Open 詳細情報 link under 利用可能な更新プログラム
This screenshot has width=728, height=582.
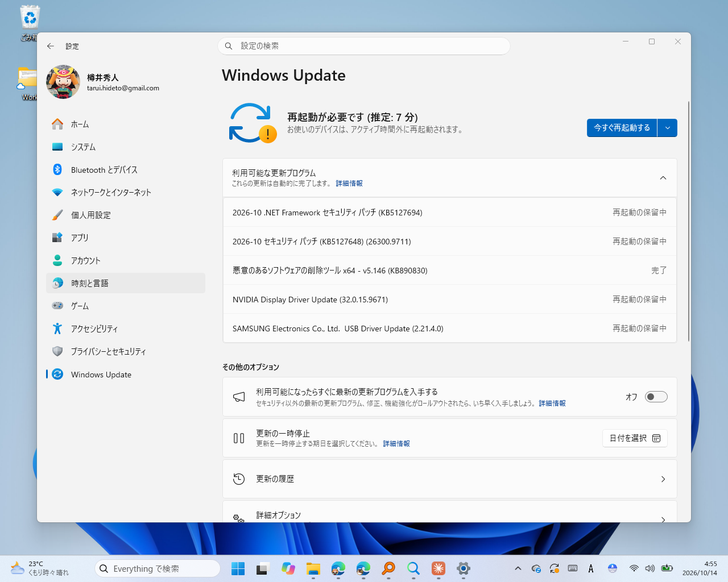point(349,184)
